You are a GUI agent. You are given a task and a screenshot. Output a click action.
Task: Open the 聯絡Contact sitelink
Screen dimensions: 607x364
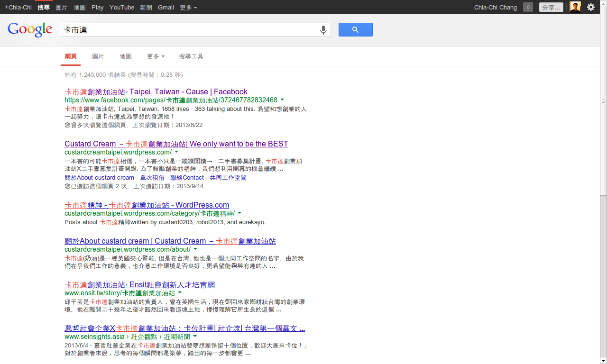coord(187,178)
